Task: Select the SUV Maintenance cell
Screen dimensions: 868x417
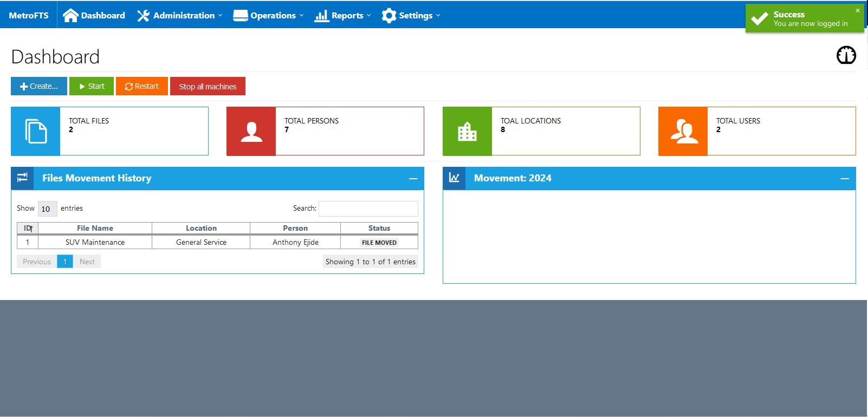Action: click(95, 242)
